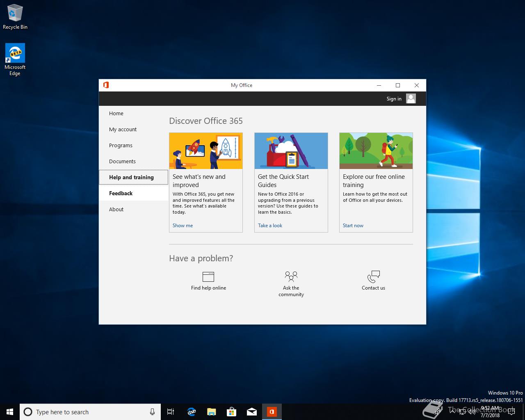Image resolution: width=525 pixels, height=420 pixels.
Task: Launch Edge Beta from the taskbar
Action: (x=191, y=412)
